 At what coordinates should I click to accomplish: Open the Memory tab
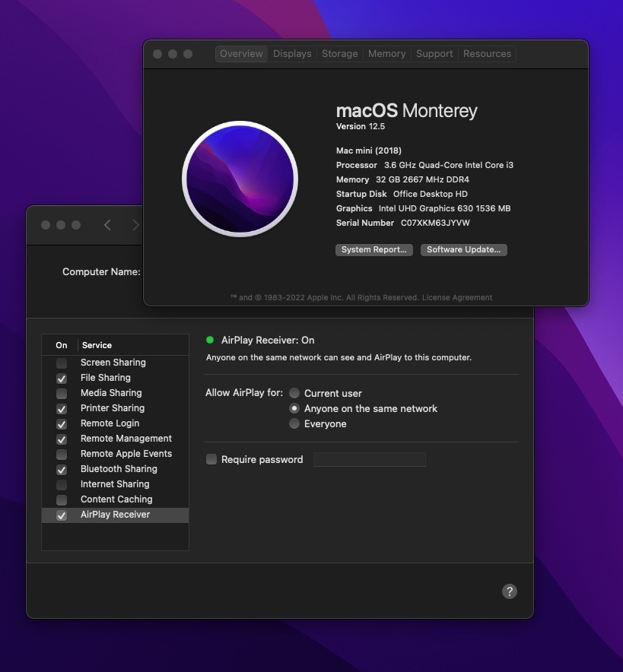tap(386, 53)
